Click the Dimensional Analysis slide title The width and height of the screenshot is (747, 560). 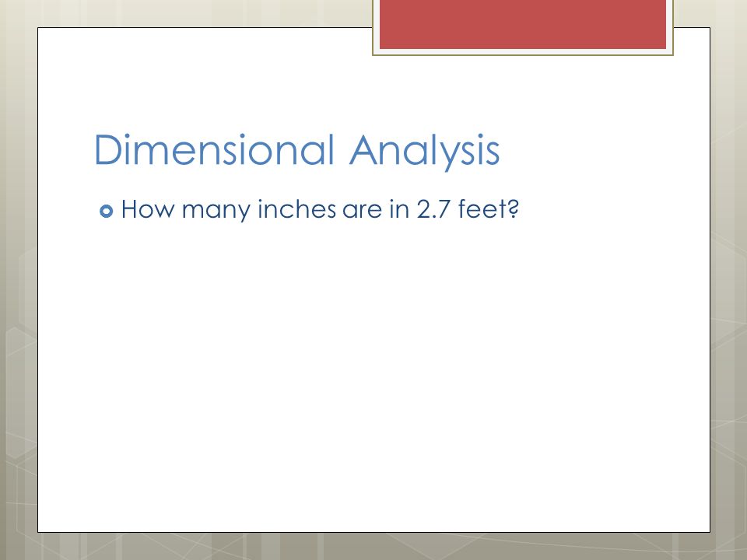coord(296,150)
